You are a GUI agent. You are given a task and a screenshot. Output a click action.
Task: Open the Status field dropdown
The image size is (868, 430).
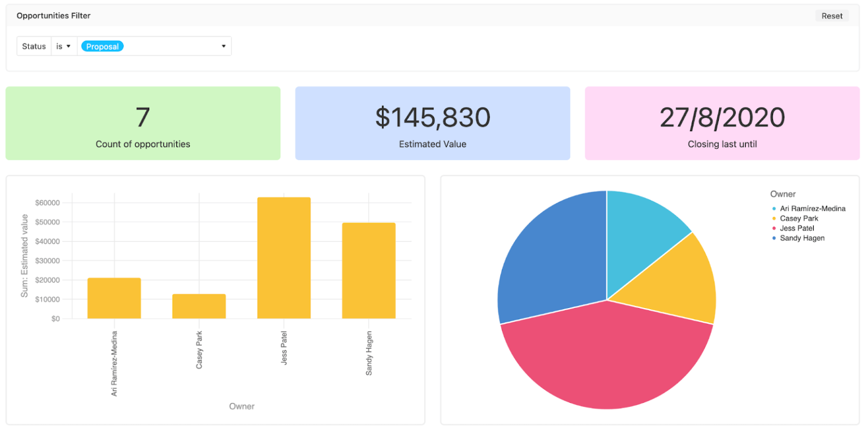33,46
